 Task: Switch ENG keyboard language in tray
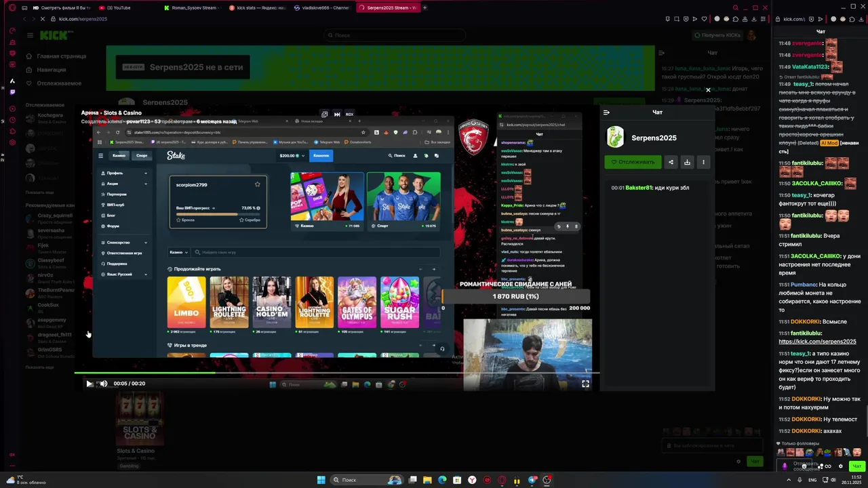812,480
